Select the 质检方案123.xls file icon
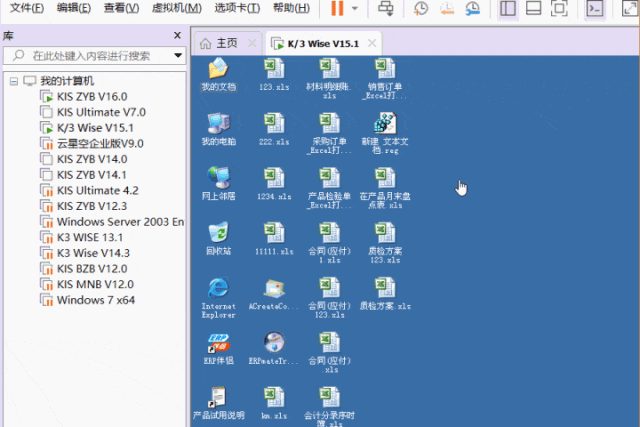The height and width of the screenshot is (427, 640). pos(385,243)
